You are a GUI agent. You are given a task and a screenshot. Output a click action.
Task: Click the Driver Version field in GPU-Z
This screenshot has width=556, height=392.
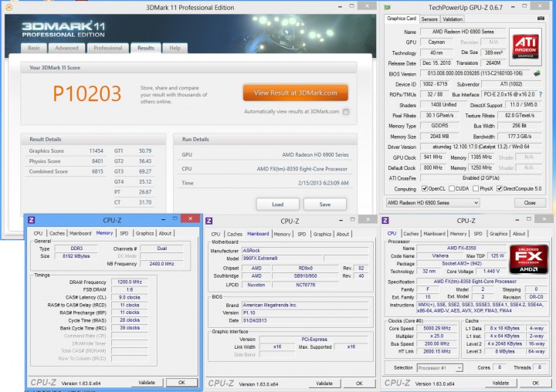(x=481, y=147)
